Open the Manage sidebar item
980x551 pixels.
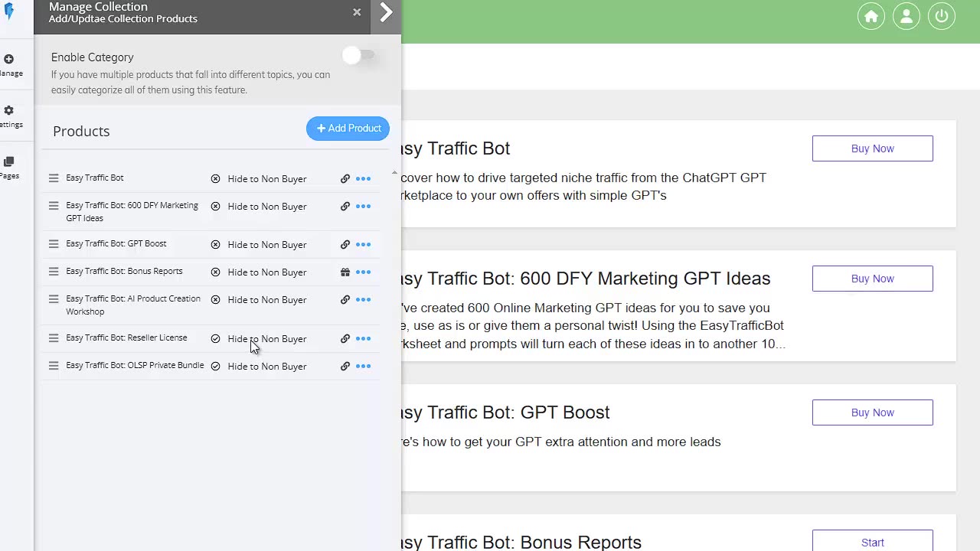tap(10, 66)
